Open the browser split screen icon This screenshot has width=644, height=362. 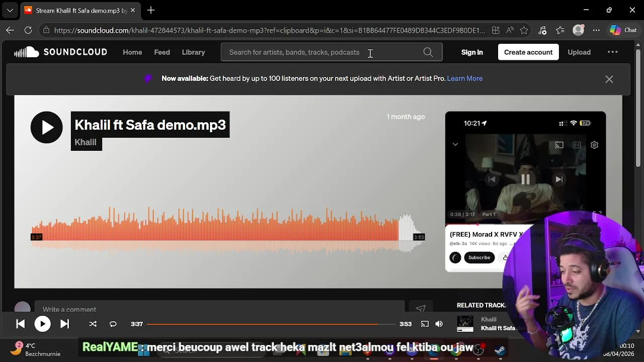496,30
